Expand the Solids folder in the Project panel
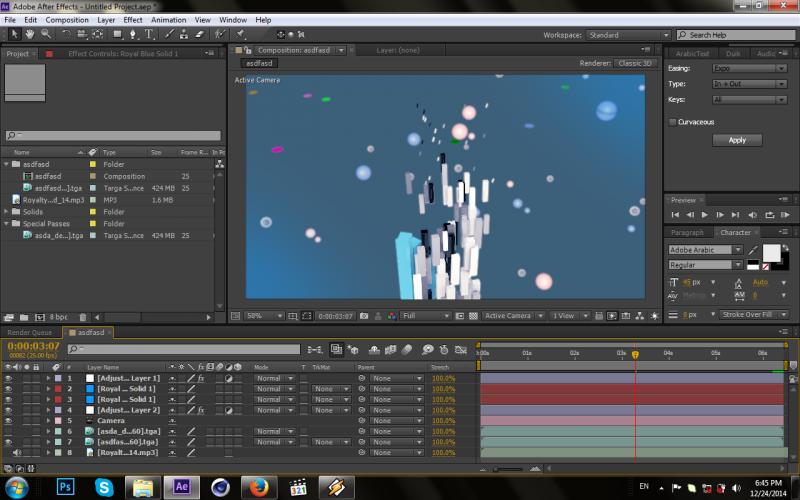800x500 pixels. [7, 212]
